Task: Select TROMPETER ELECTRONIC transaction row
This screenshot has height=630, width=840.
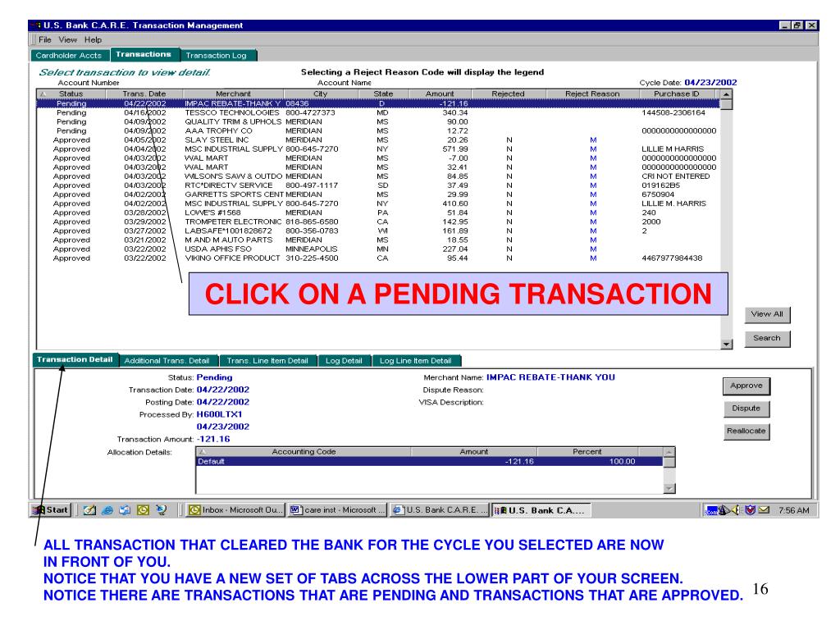Action: (378, 221)
